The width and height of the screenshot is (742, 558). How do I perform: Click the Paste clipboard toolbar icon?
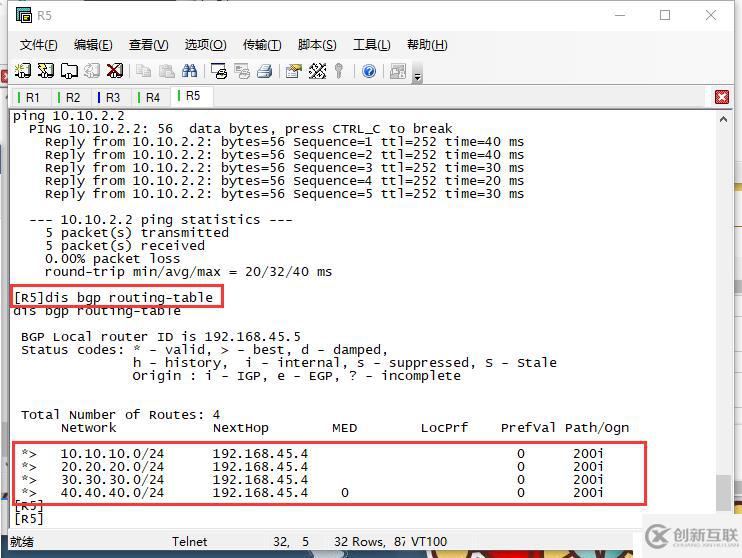point(167,71)
